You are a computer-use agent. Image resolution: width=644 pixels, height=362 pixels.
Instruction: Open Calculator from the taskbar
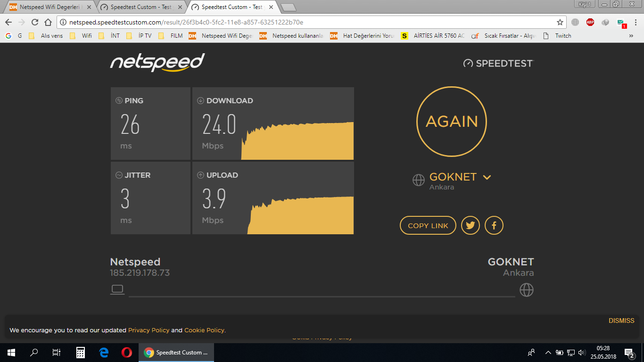81,353
